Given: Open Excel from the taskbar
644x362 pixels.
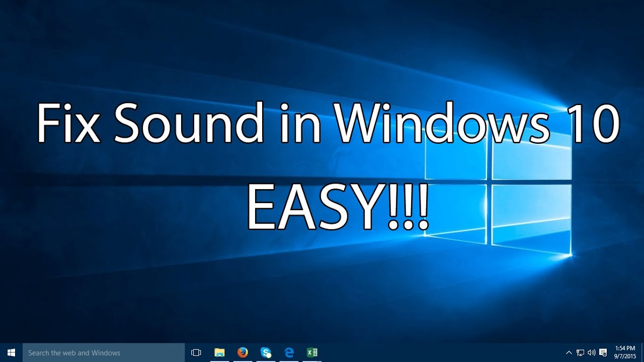Looking at the screenshot, I should click(312, 352).
